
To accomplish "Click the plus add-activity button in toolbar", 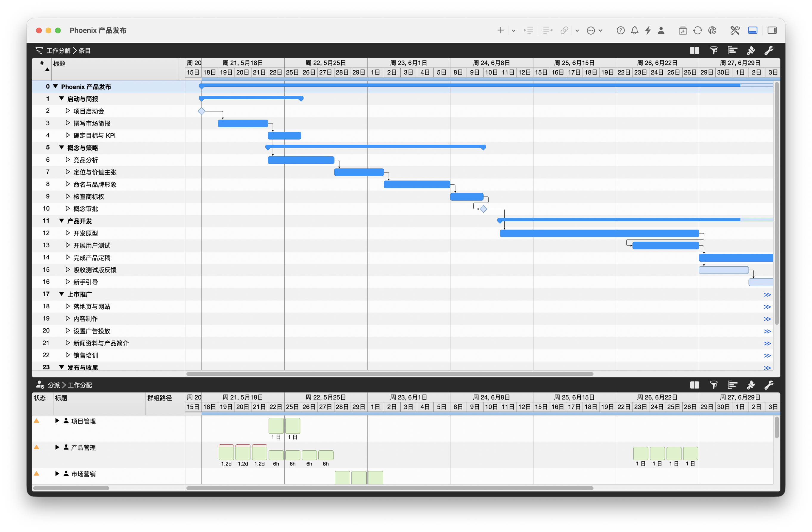I will (x=500, y=30).
